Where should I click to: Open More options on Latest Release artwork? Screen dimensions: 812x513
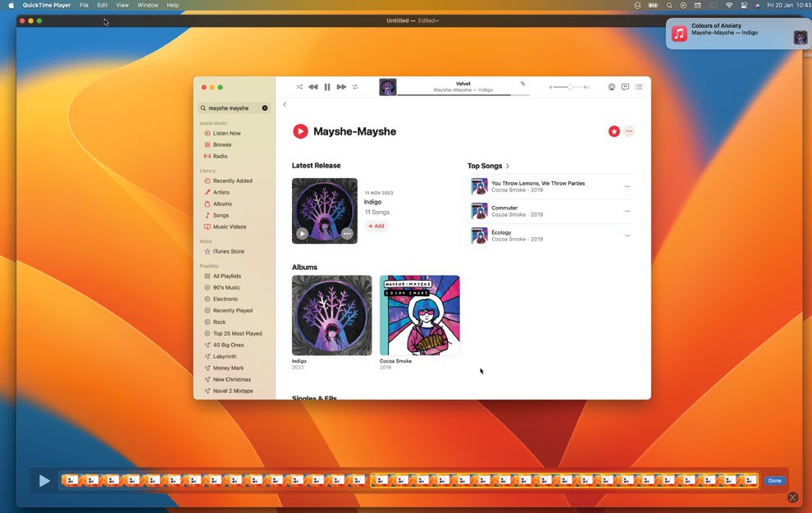point(347,234)
